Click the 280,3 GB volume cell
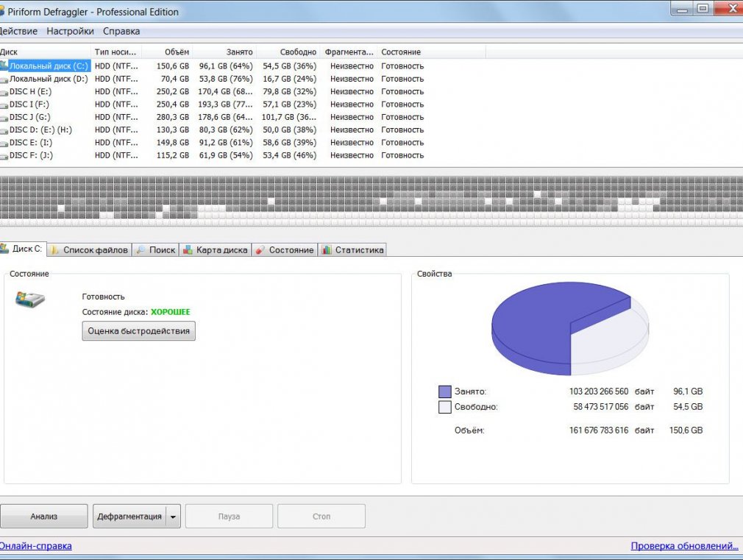Image resolution: width=743 pixels, height=560 pixels. click(173, 117)
